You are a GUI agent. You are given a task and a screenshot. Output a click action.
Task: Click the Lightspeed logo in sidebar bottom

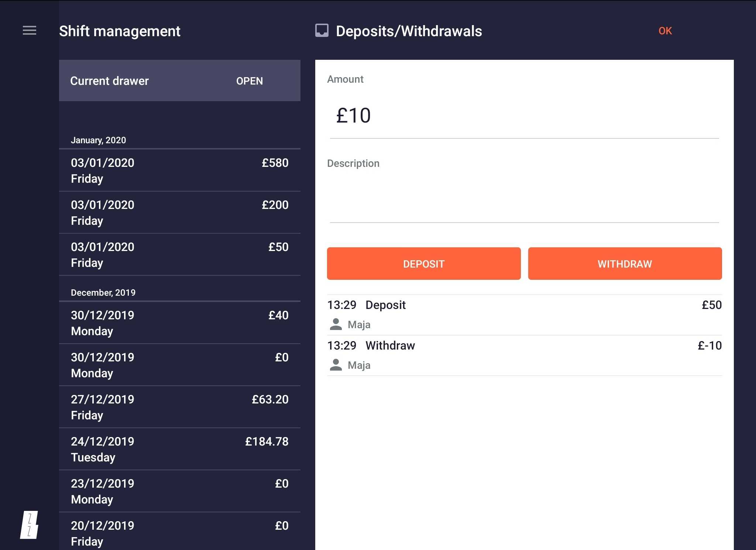click(x=29, y=525)
